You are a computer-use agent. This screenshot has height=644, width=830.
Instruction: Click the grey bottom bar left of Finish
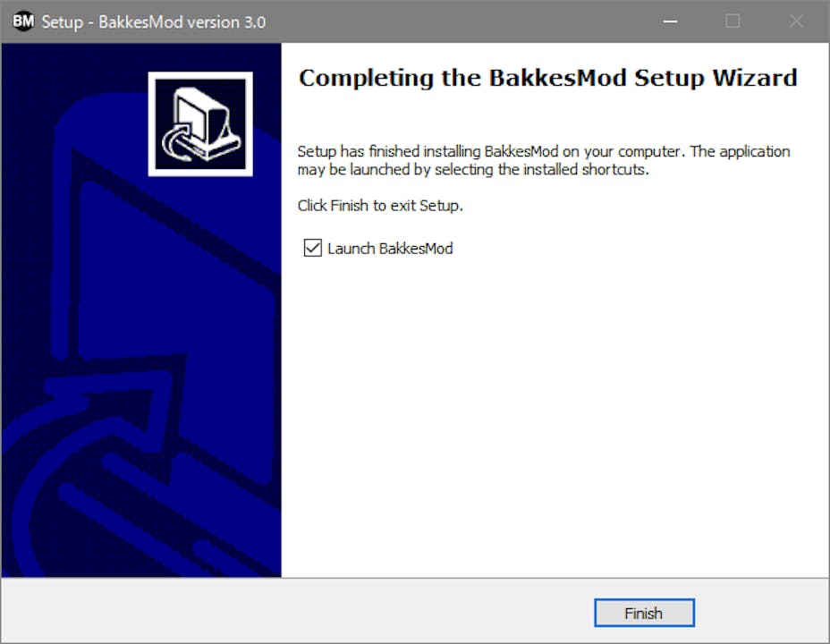pos(296,612)
